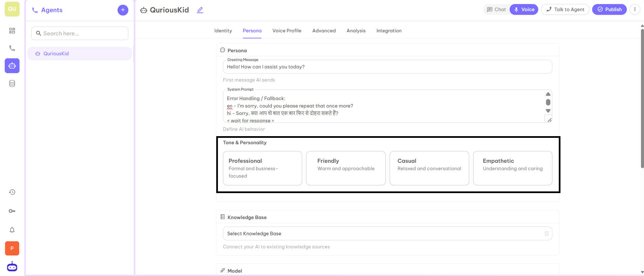Click the robot logo at sidebar bottom

pos(12,267)
